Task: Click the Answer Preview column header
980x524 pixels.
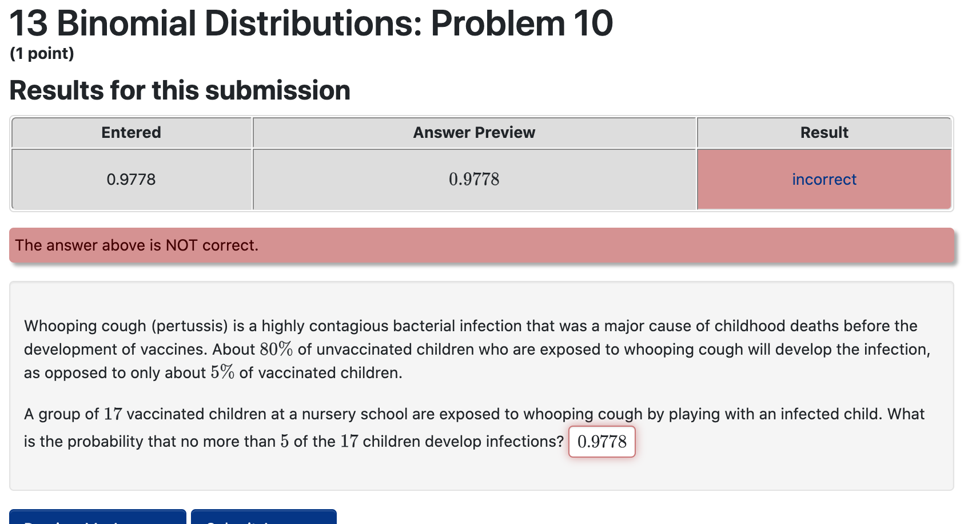Action: (474, 132)
